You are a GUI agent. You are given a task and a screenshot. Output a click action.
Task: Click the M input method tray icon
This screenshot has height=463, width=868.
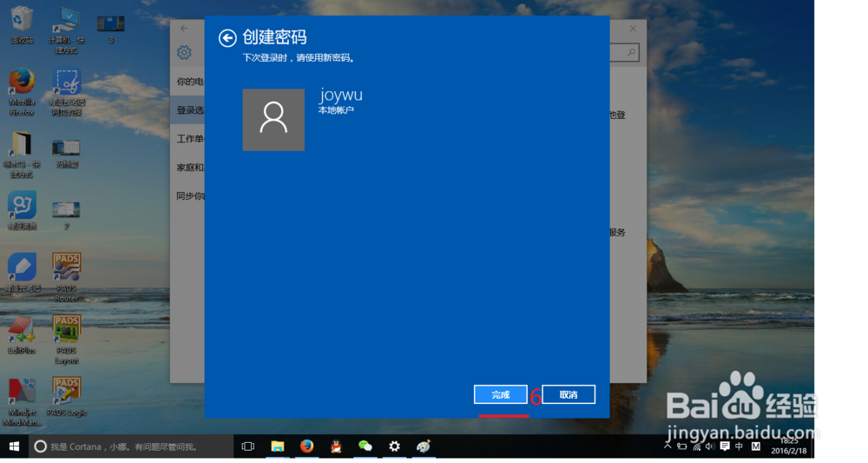click(x=756, y=446)
